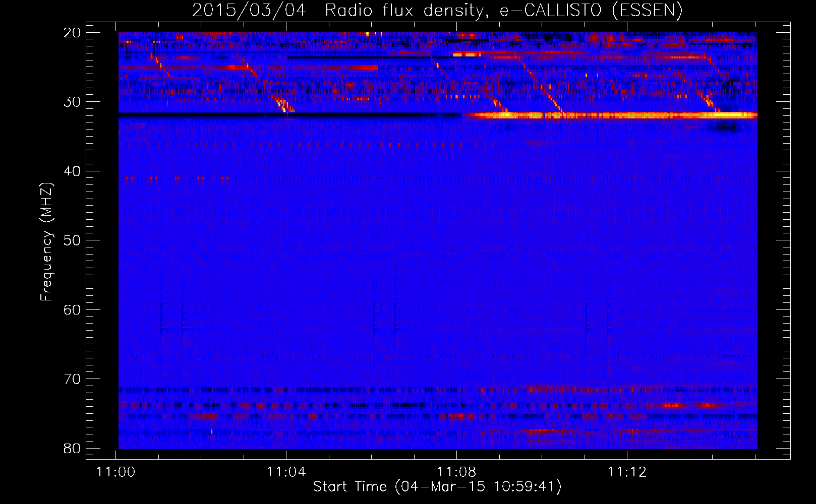Click the 20 MHz frequency tick label
816x504 pixels.
click(x=73, y=33)
